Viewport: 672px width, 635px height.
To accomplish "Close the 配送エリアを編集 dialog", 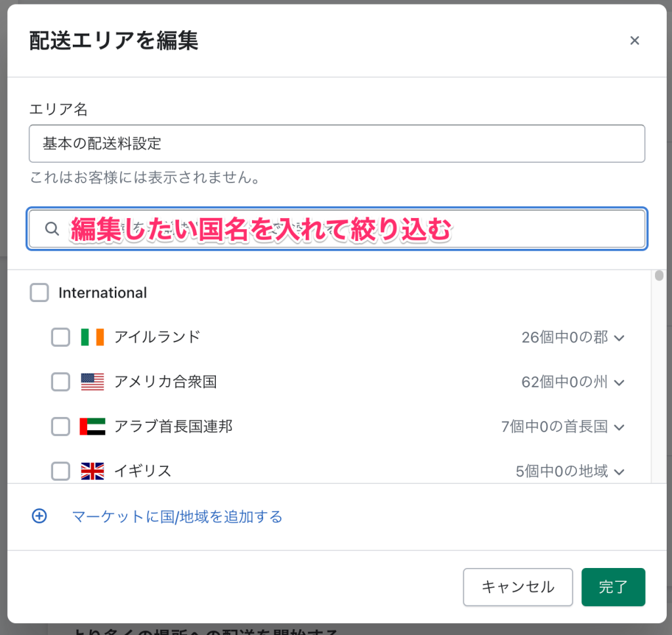I will pyautogui.click(x=635, y=40).
